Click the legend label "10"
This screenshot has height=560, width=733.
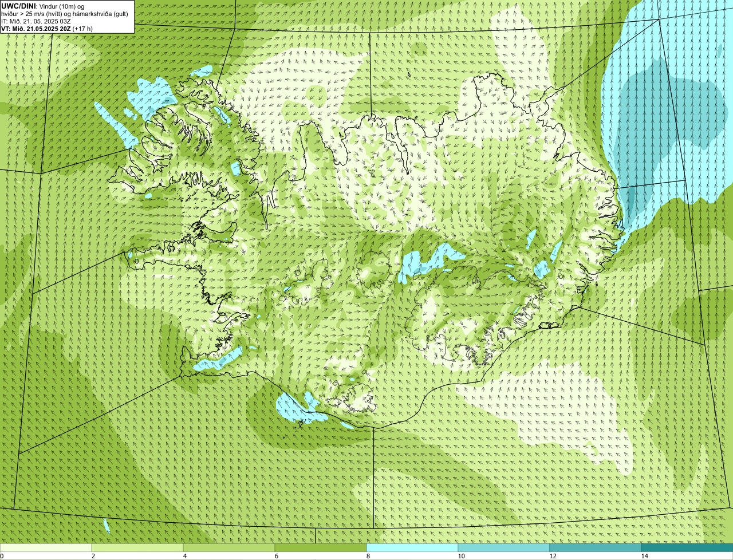point(461,556)
